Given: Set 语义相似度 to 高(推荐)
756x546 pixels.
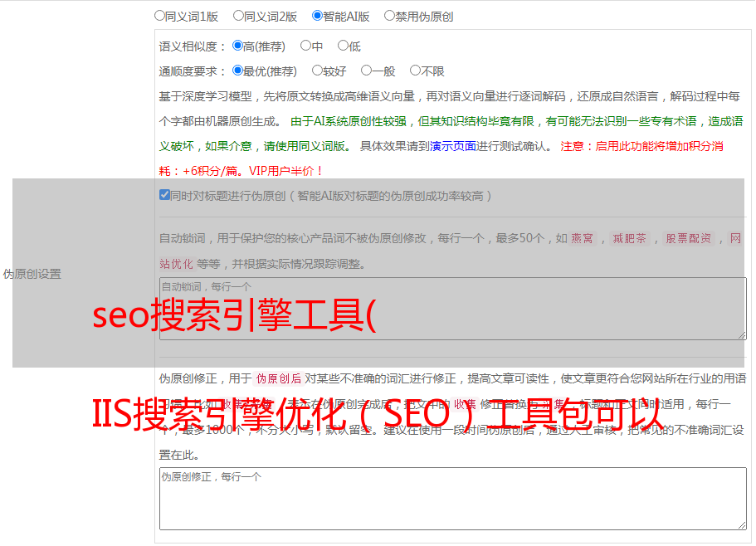Looking at the screenshot, I should click(237, 46).
